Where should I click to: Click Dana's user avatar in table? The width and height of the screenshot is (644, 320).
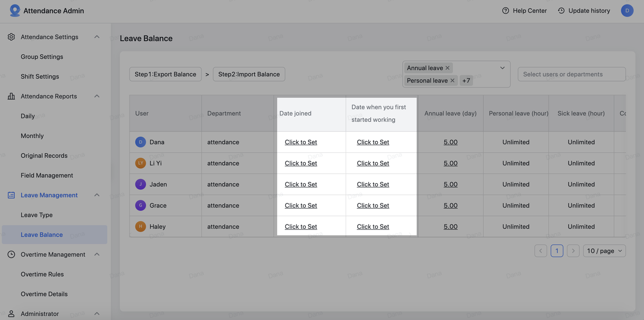pos(140,142)
